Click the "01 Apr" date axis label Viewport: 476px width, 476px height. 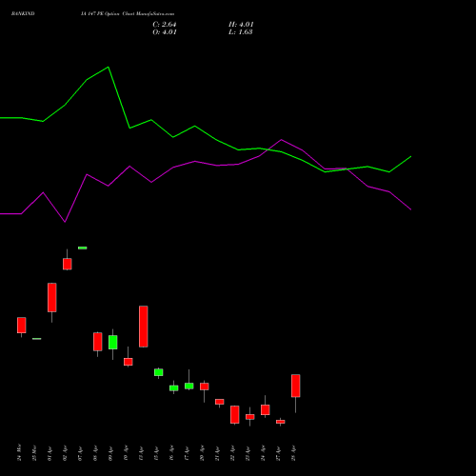[50, 453]
